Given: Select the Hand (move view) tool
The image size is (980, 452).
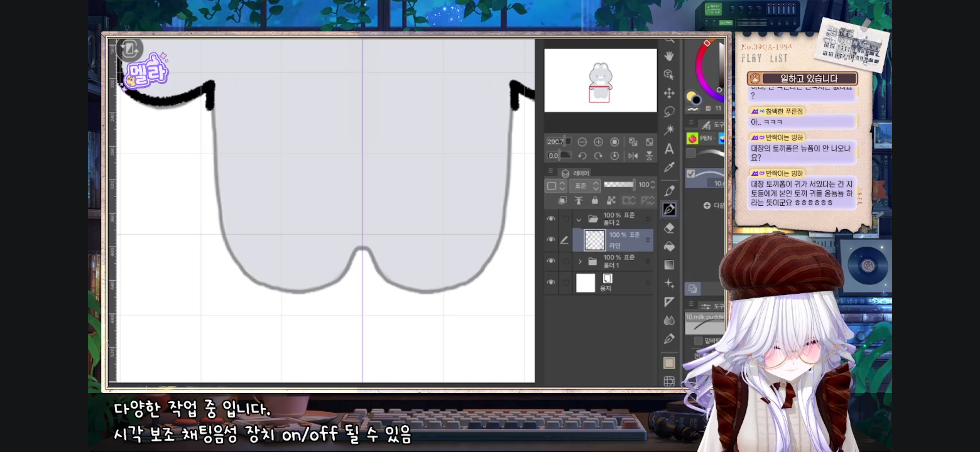Looking at the screenshot, I should (669, 56).
